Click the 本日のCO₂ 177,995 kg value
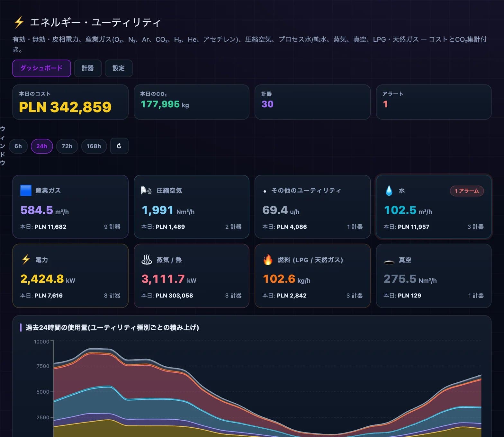 click(165, 104)
